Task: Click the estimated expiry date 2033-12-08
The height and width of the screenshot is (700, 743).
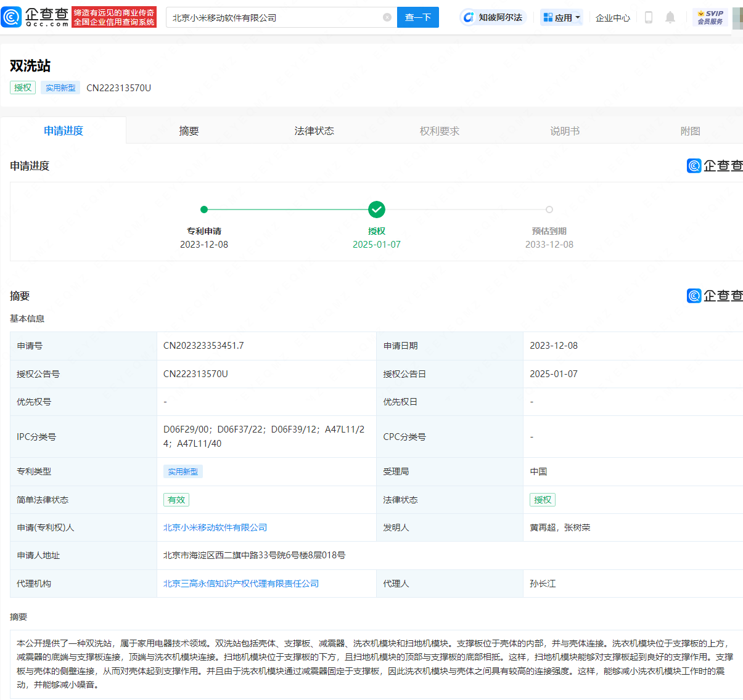Action: [x=549, y=245]
